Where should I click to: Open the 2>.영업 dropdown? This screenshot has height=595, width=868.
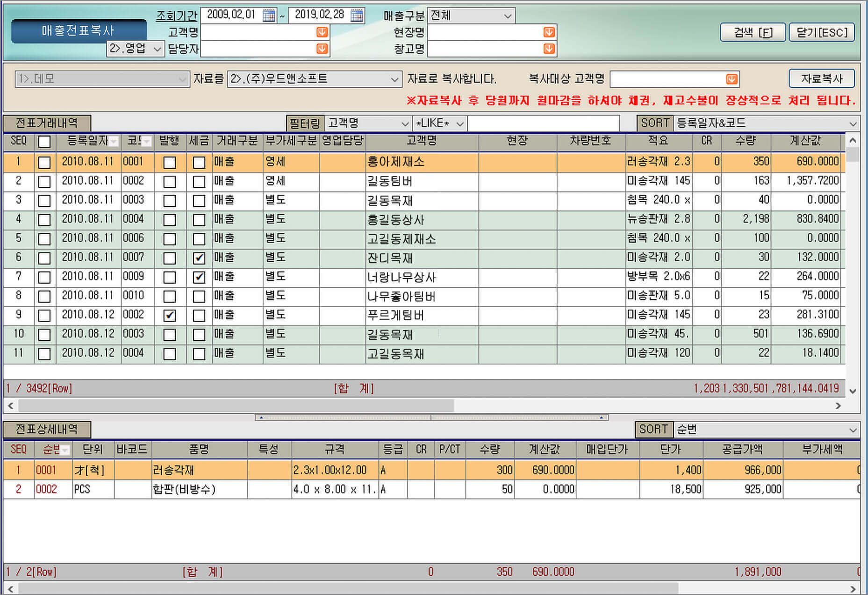pyautogui.click(x=135, y=49)
